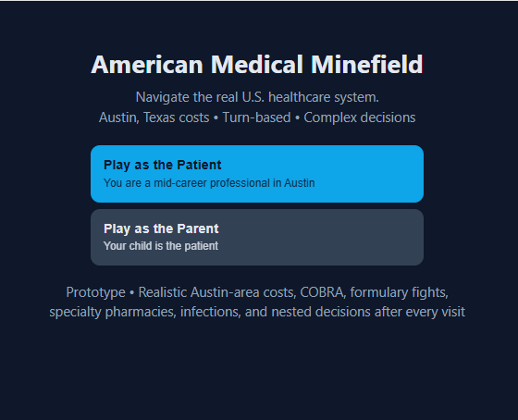Click the 'Austin, Texas costs' text

tap(154, 117)
